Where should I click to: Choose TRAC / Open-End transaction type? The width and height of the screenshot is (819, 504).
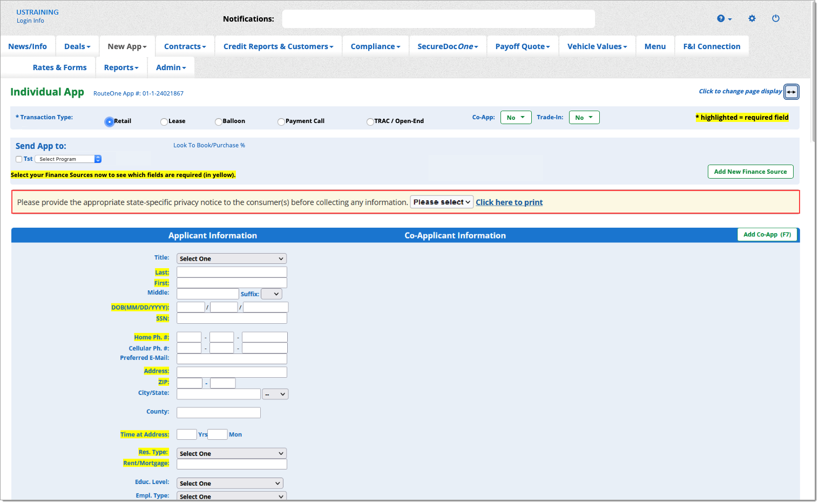point(370,121)
